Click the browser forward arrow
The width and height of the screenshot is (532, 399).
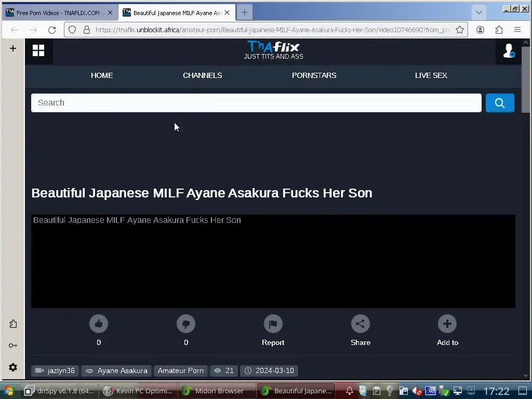click(x=33, y=30)
